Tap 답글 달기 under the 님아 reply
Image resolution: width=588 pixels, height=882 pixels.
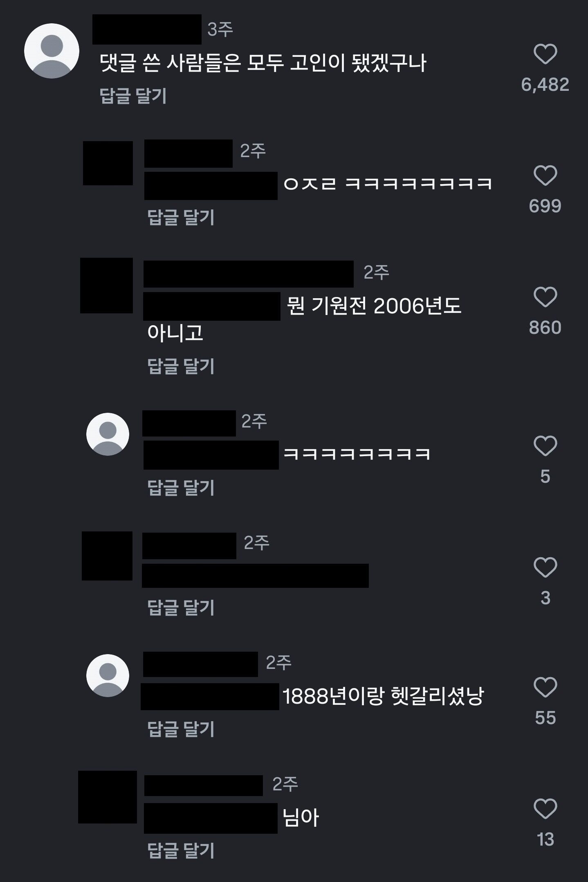pyautogui.click(x=181, y=850)
